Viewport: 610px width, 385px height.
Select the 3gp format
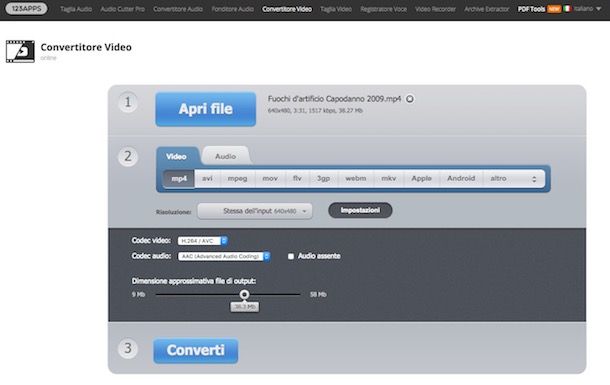(x=323, y=178)
